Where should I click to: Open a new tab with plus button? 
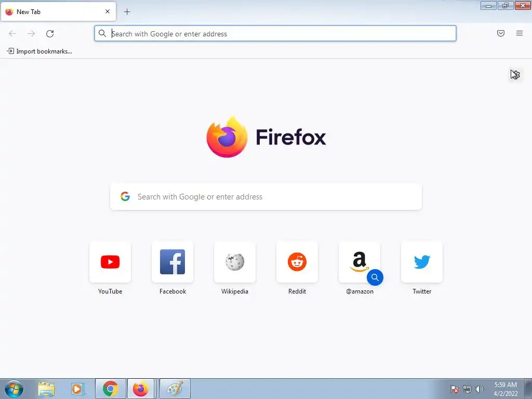tap(127, 12)
